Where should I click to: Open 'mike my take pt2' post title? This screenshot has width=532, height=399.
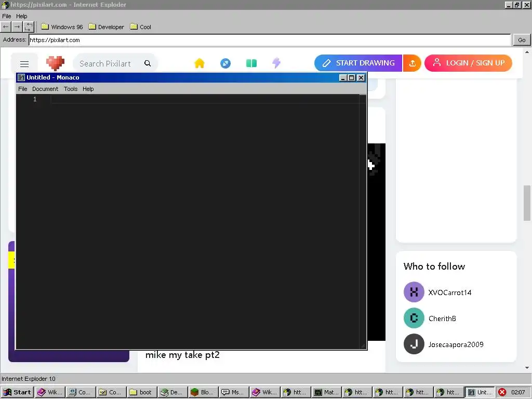pyautogui.click(x=182, y=355)
